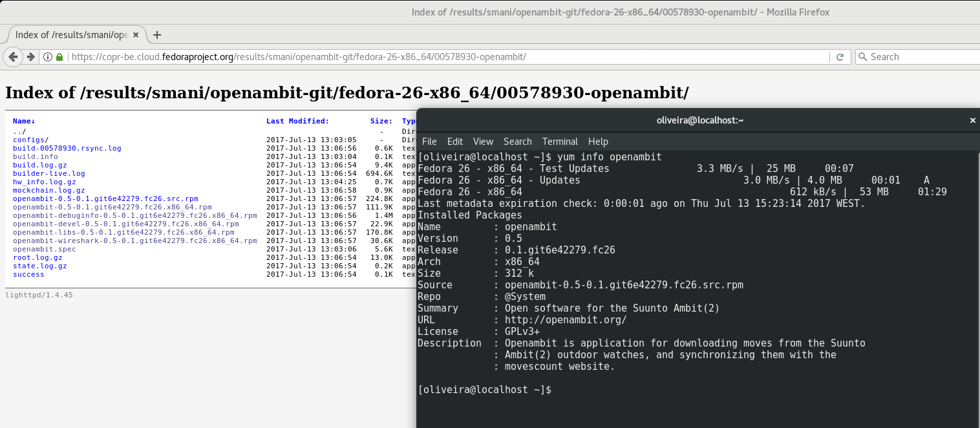Viewport: 980px width, 428px height.
Task: Open terminal Help menu
Action: [x=598, y=142]
